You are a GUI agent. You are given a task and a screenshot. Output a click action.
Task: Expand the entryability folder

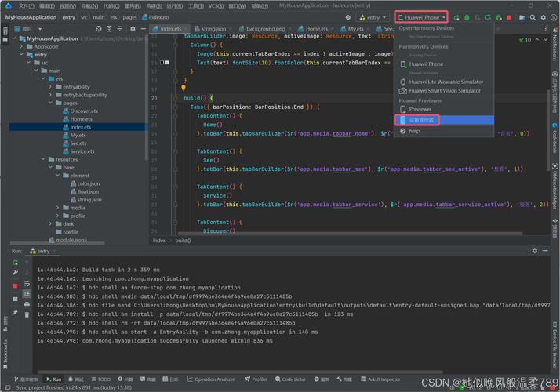click(50, 87)
